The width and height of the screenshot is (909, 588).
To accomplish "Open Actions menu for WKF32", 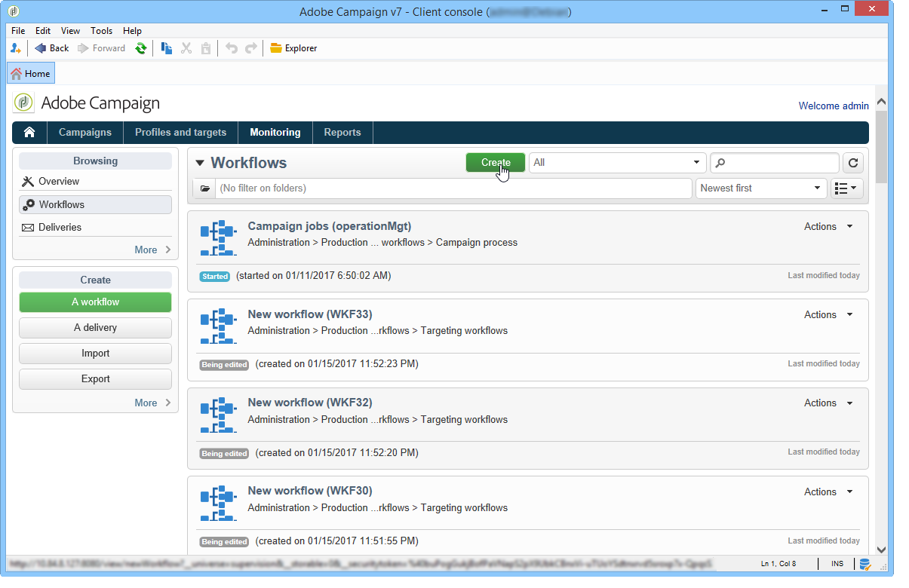I will coord(828,403).
